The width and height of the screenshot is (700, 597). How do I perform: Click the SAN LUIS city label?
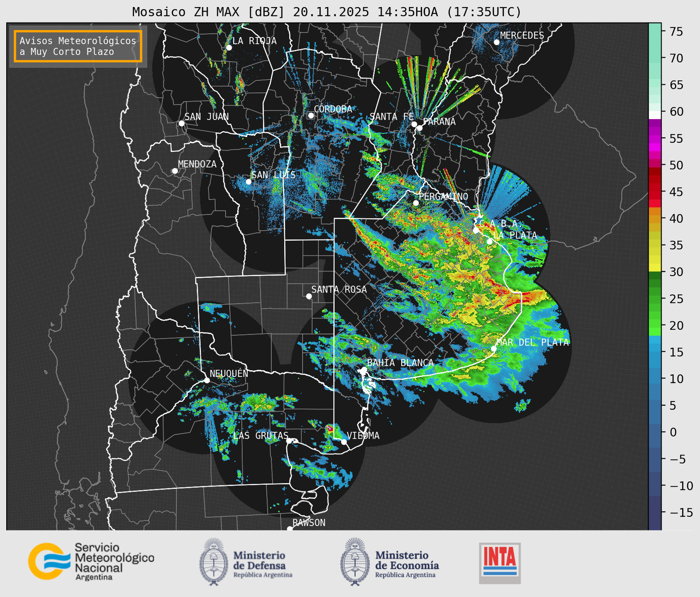coord(274,175)
